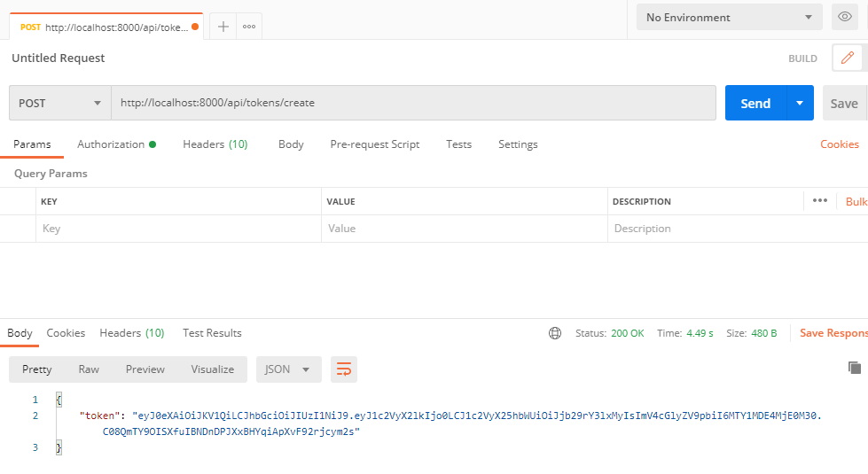Click the Untitled Request title
The height and width of the screenshot is (474, 868).
tap(59, 58)
